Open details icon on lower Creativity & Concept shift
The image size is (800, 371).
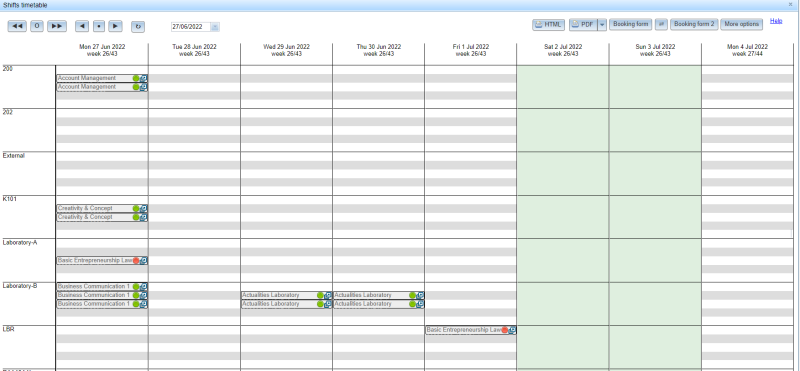(x=144, y=217)
